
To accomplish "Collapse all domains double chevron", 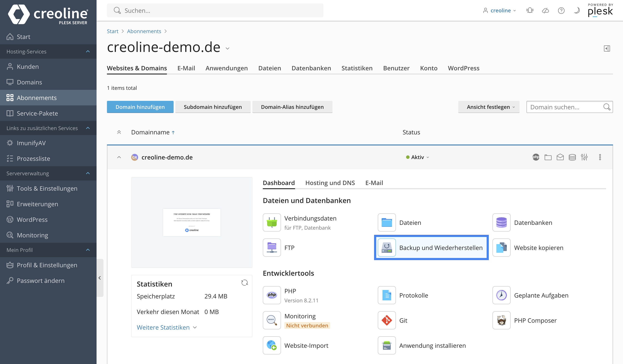I will [119, 132].
